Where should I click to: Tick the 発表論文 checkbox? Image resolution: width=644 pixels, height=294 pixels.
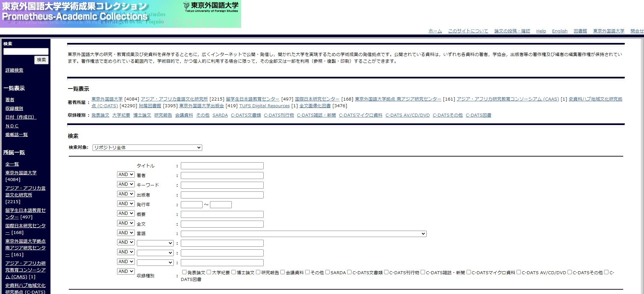click(184, 272)
